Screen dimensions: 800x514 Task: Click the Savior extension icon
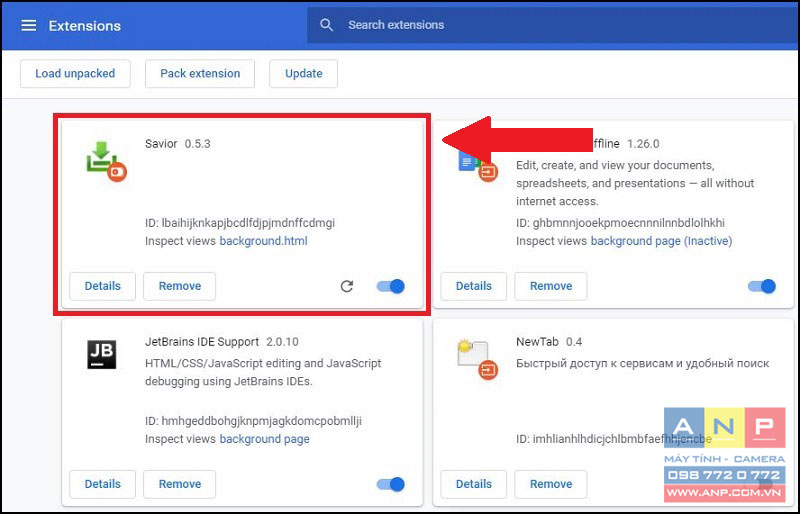pyautogui.click(x=106, y=161)
